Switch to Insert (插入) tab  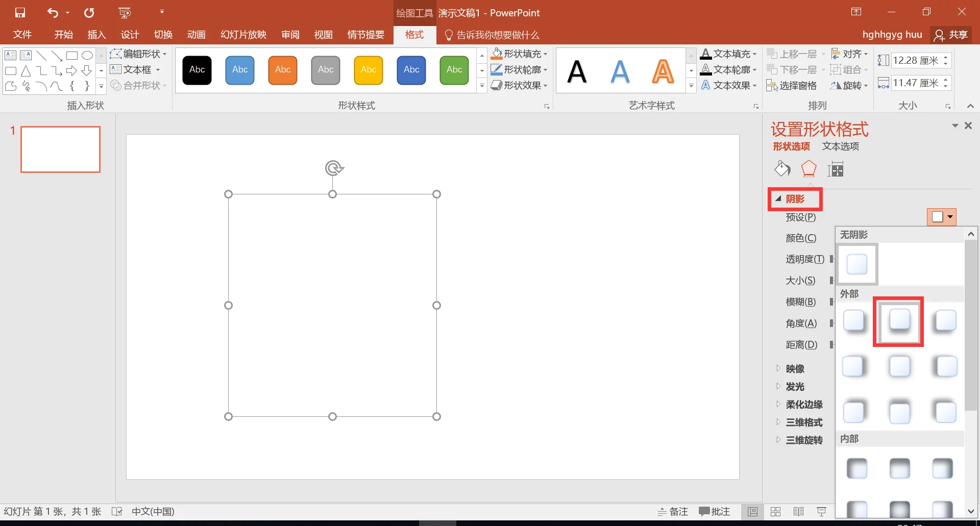(96, 35)
